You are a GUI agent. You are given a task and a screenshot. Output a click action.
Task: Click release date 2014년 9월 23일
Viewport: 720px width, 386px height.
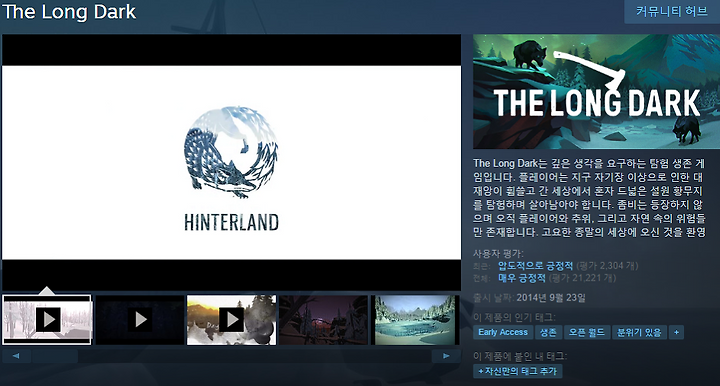pos(551,298)
